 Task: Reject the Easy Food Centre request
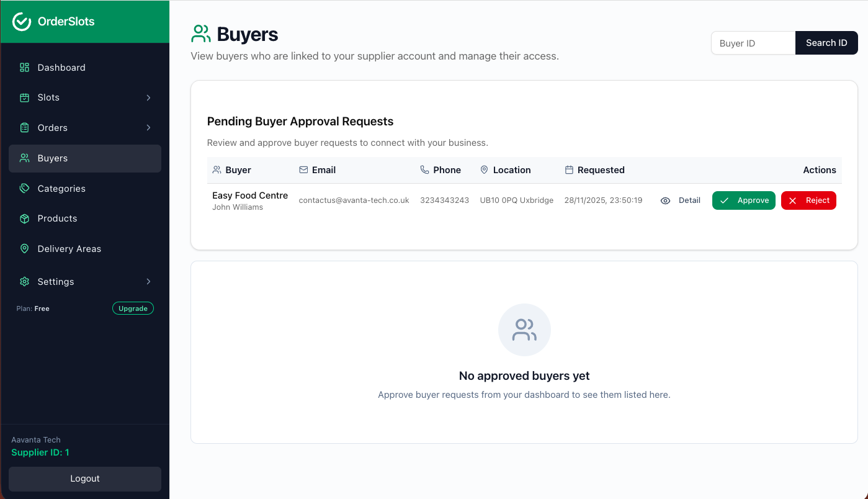[808, 200]
